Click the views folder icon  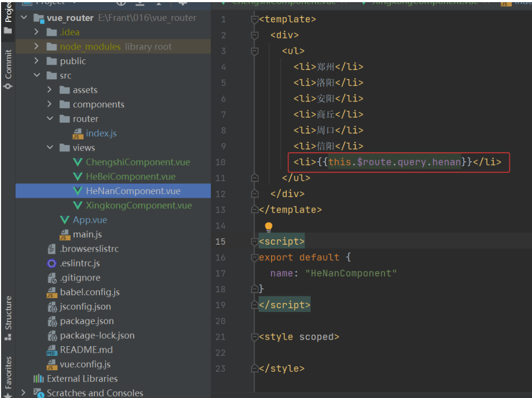pos(65,147)
